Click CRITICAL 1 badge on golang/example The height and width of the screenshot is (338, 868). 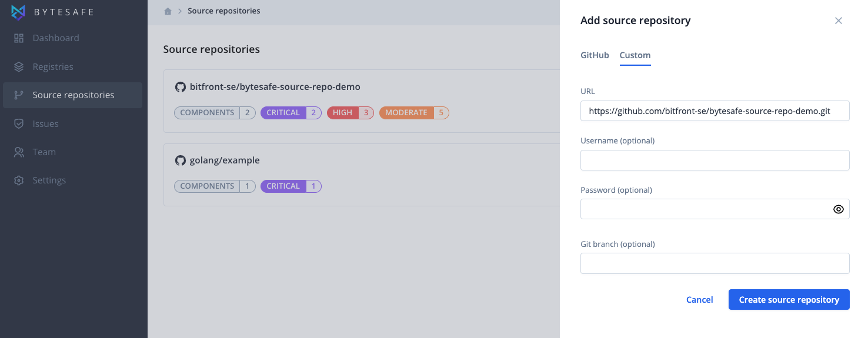tap(291, 186)
